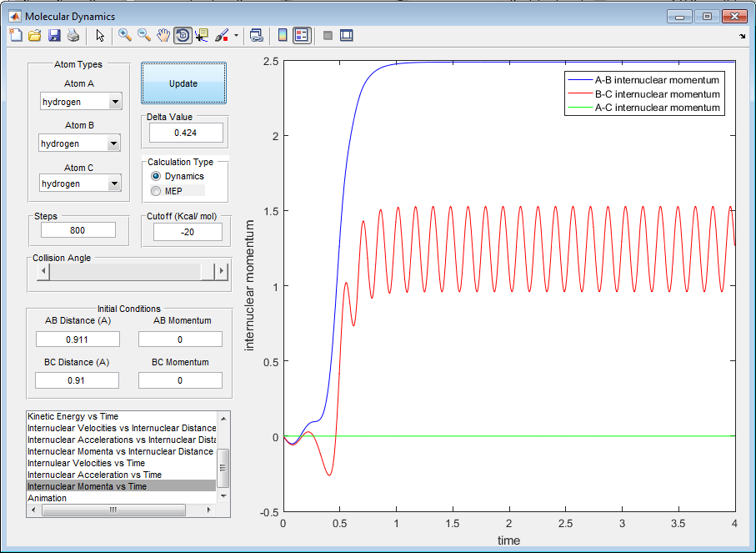
Task: Save the figure using the floppy disk icon
Action: point(54,35)
